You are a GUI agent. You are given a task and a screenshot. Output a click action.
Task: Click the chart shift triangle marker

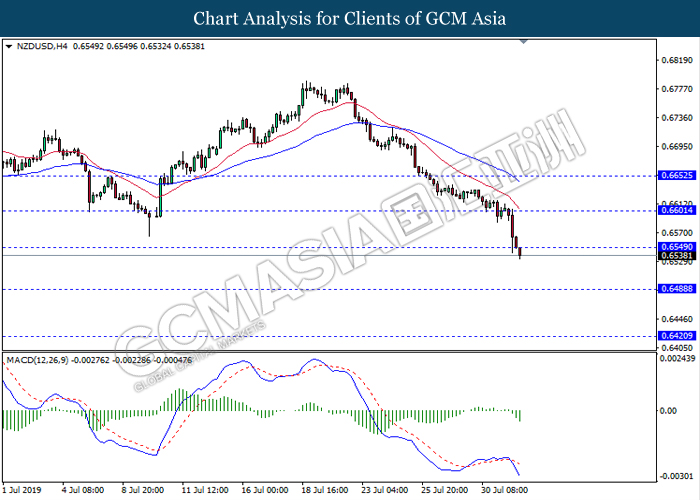[524, 42]
